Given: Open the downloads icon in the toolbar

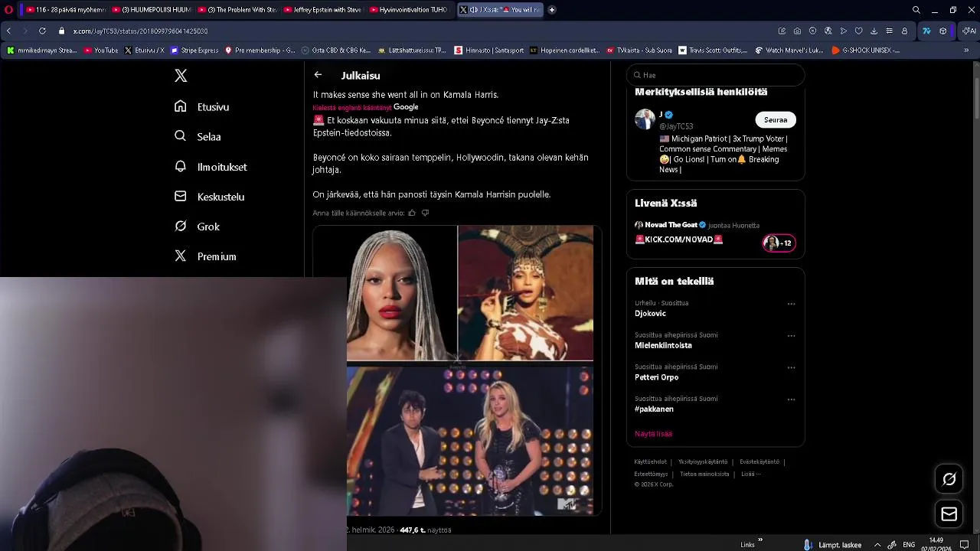Looking at the screenshot, I should [874, 31].
